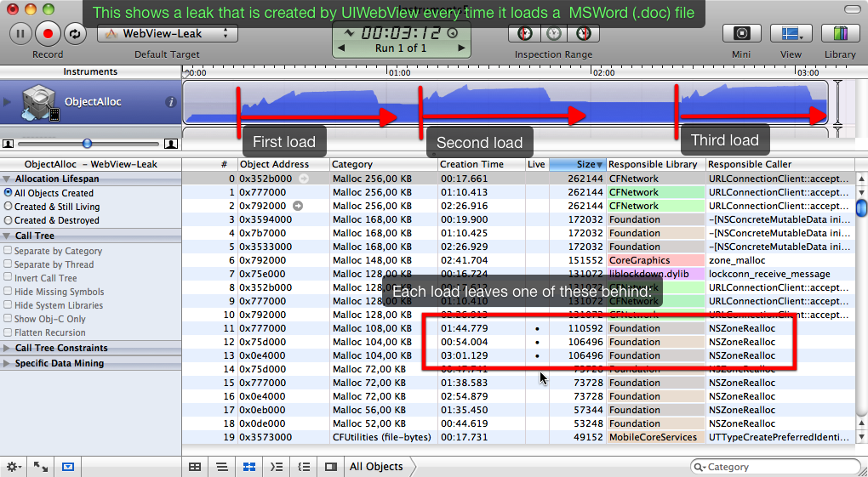868x477 pixels.
Task: Select the highlighted blue object list view icon
Action: click(249, 467)
